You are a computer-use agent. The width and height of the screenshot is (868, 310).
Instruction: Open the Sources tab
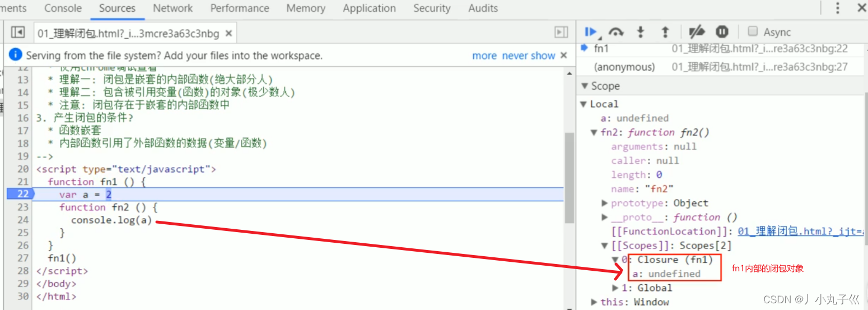117,8
